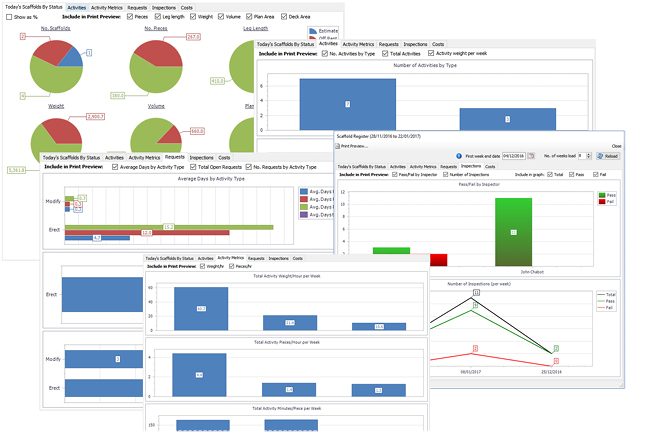Click the Reload button in Scaffold Register
650x432 pixels.
tap(608, 156)
